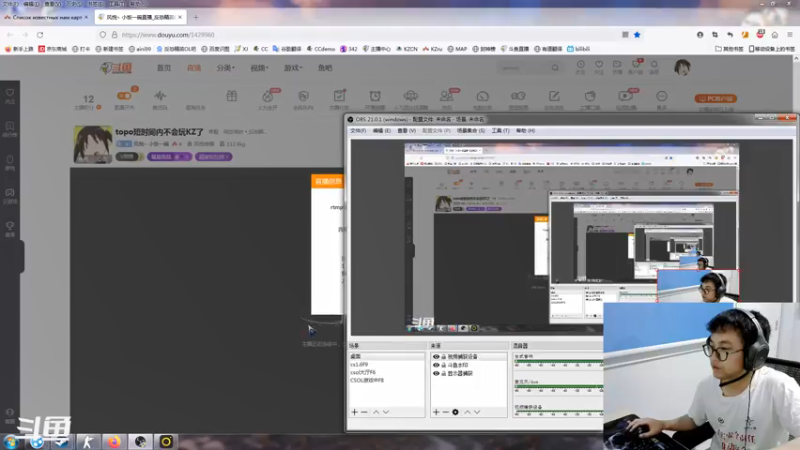Open the cloud icon in streamer toolbar

point(411,98)
